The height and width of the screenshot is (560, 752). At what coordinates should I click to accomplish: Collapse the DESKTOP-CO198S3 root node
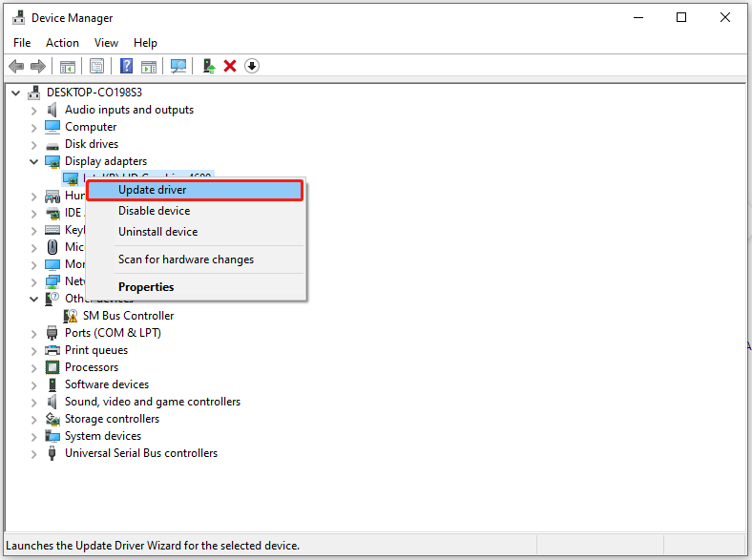coord(16,93)
